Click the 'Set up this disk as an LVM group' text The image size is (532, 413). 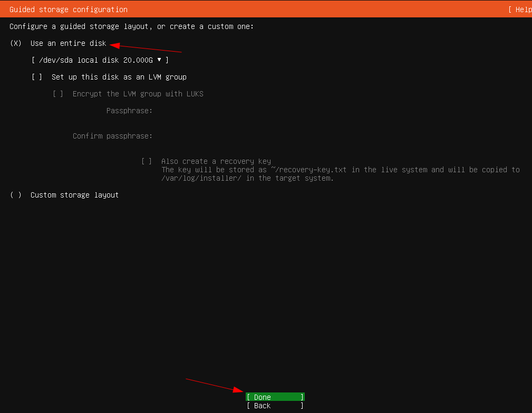[x=119, y=77]
